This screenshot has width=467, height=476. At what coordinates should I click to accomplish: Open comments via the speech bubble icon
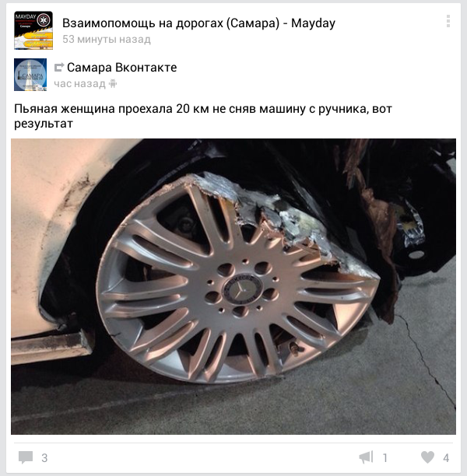26,457
